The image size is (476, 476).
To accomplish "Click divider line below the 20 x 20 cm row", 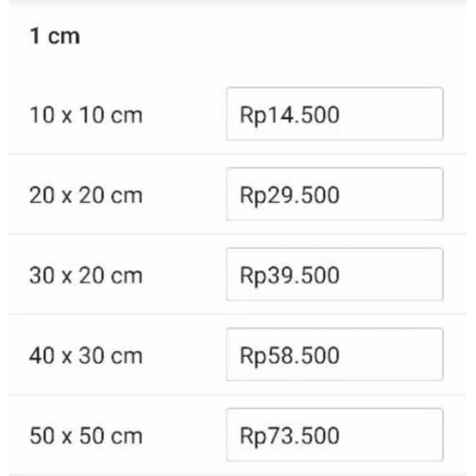I will [x=238, y=234].
